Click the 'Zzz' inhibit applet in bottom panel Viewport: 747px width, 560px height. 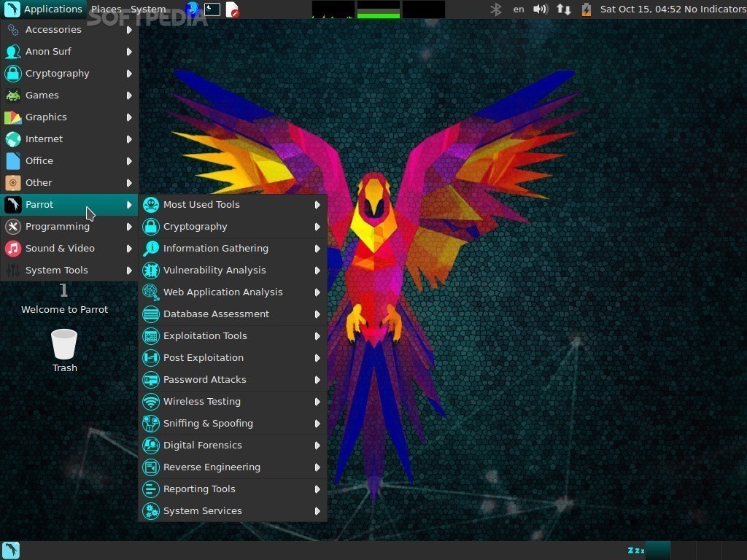(636, 551)
